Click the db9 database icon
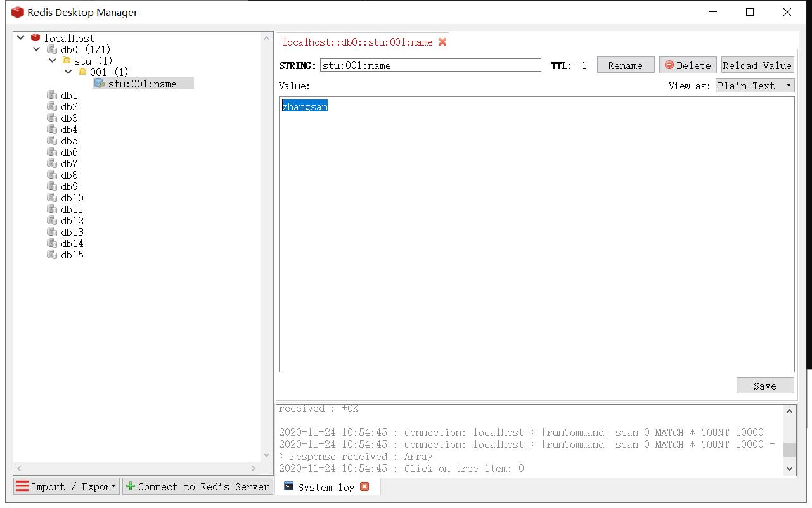This screenshot has width=812, height=508. pos(52,186)
